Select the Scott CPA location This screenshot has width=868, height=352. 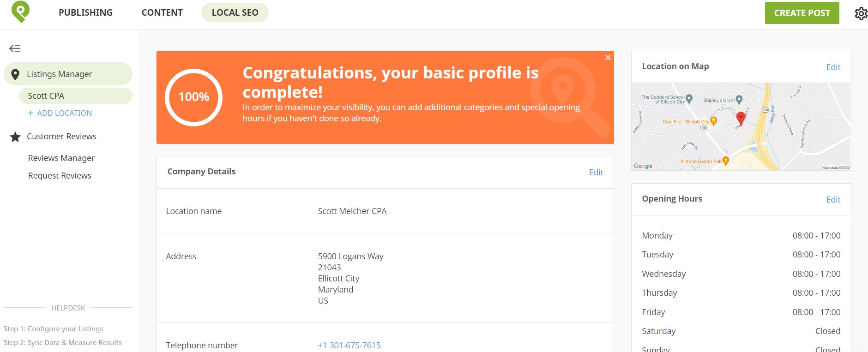click(75, 95)
